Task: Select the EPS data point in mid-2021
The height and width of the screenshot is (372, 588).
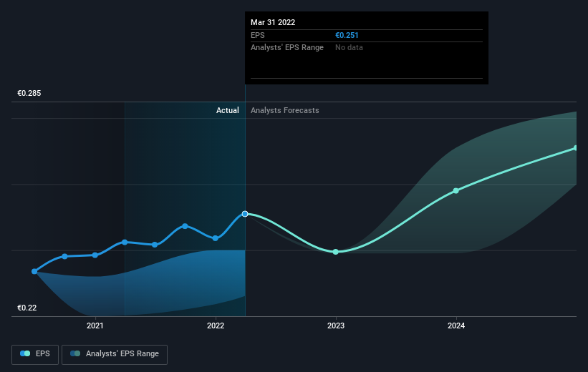Action: coord(155,245)
